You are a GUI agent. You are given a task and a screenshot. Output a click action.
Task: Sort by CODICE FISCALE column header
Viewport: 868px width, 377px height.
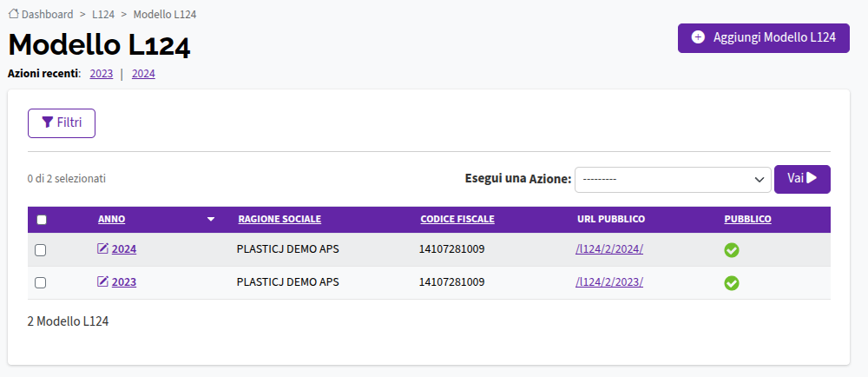pyautogui.click(x=457, y=219)
